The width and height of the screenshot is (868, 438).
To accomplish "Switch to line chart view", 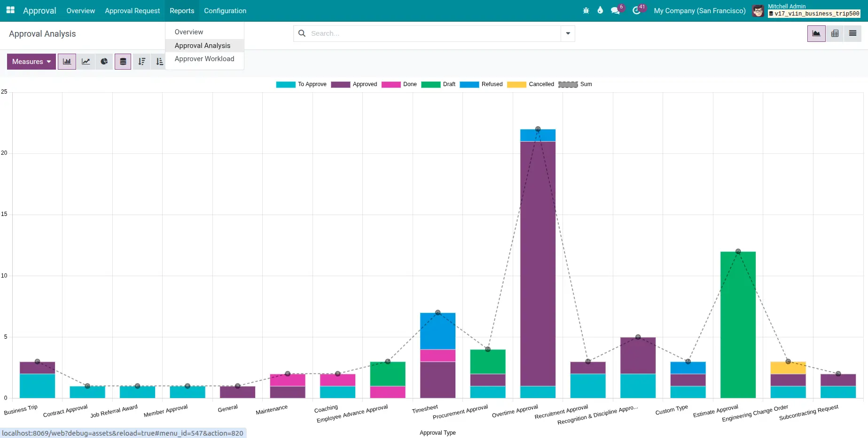I will 86,62.
